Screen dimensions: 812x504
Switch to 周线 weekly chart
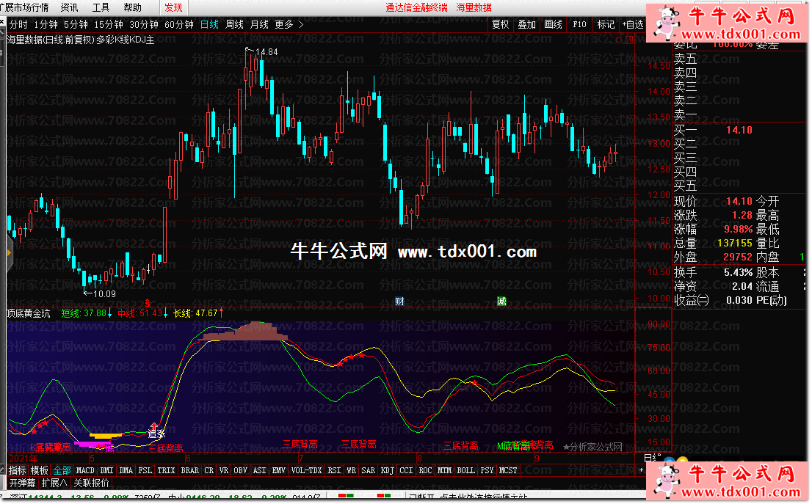(x=234, y=24)
